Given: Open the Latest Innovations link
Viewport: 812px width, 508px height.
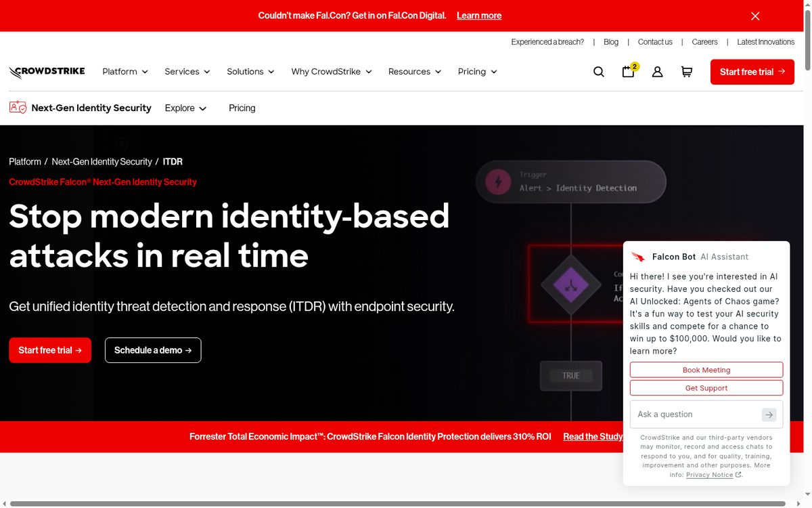Looking at the screenshot, I should (765, 42).
